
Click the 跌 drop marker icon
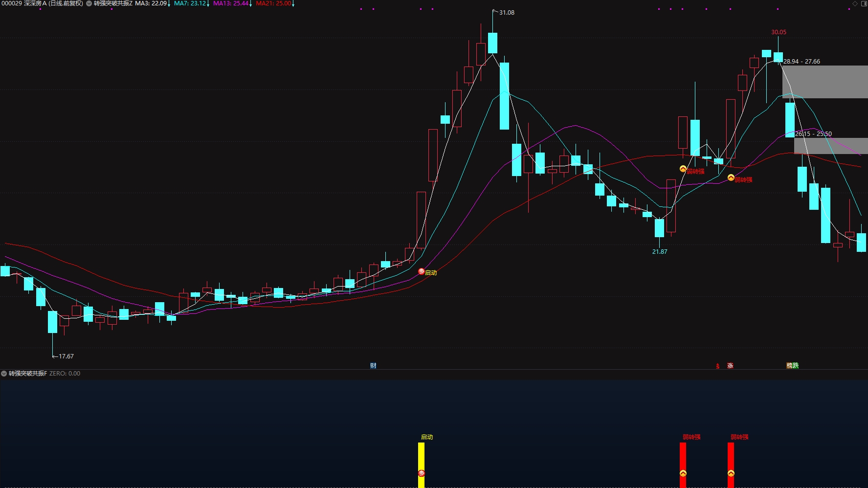796,366
